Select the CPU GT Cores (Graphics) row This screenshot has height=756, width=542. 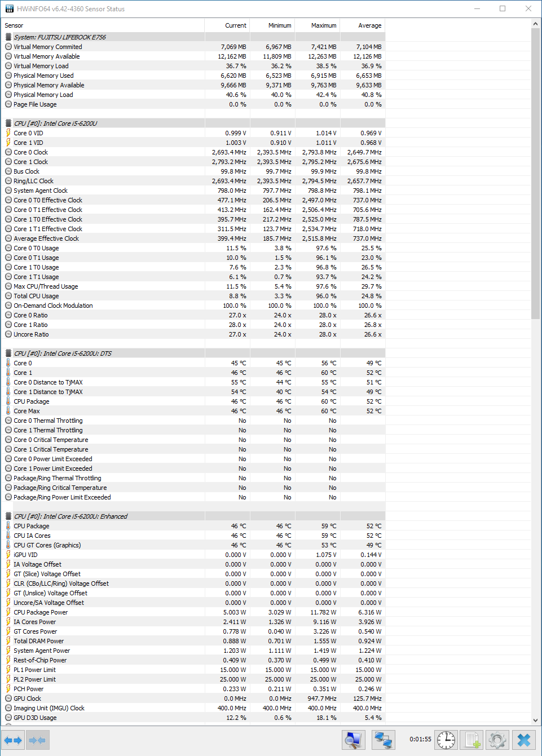pos(193,545)
